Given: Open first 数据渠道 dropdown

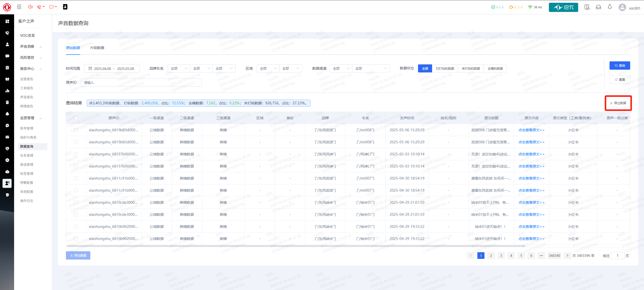Looking at the screenshot, I should pyautogui.click(x=341, y=68).
